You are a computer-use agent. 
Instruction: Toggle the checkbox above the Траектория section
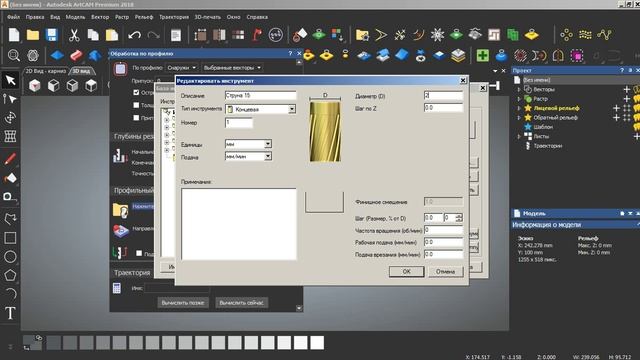[x=139, y=253]
